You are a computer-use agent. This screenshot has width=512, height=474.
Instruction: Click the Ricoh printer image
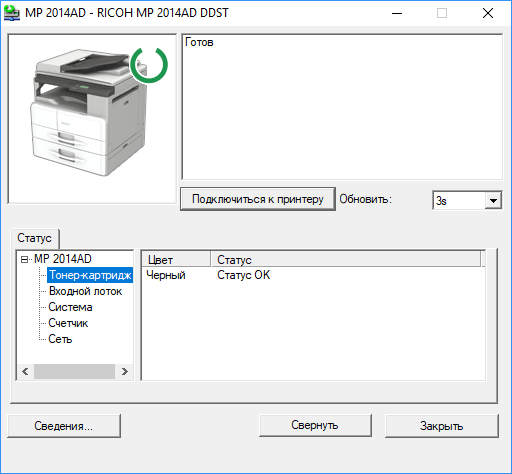[89, 113]
